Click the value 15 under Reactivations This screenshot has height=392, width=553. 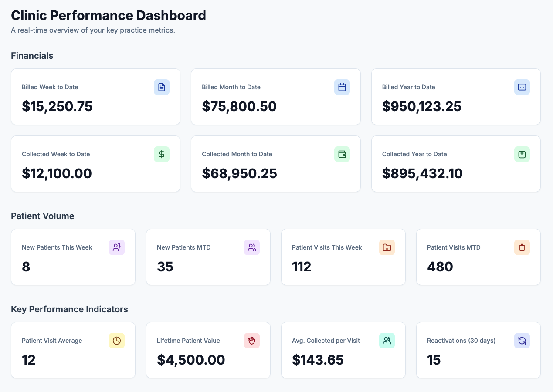click(x=434, y=360)
